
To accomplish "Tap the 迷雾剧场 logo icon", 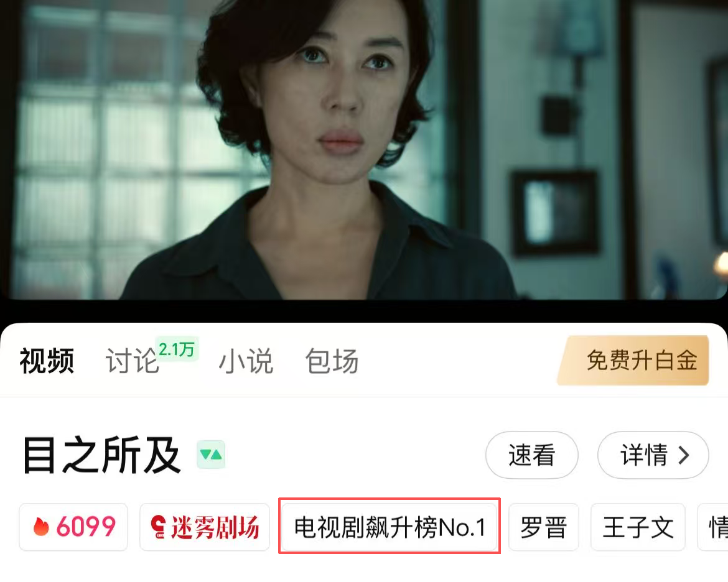I will coord(159,527).
